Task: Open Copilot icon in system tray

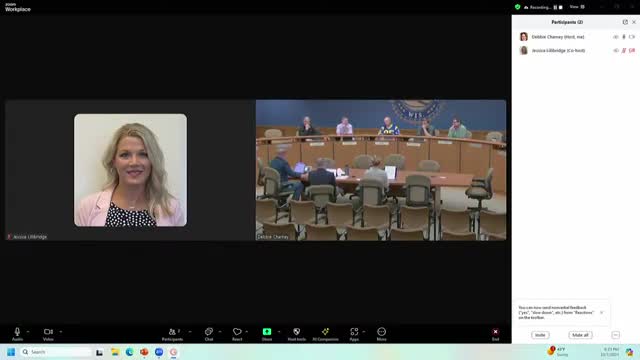Action: (x=630, y=352)
